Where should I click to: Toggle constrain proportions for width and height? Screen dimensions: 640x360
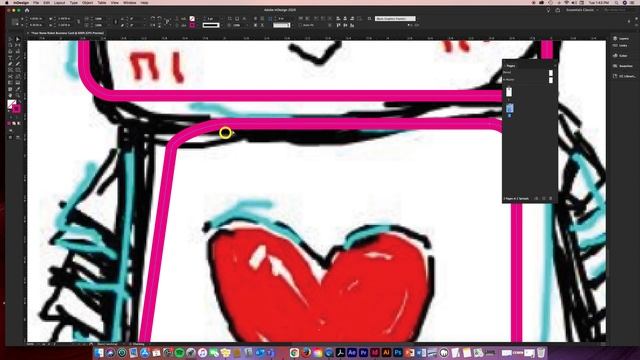(78, 22)
